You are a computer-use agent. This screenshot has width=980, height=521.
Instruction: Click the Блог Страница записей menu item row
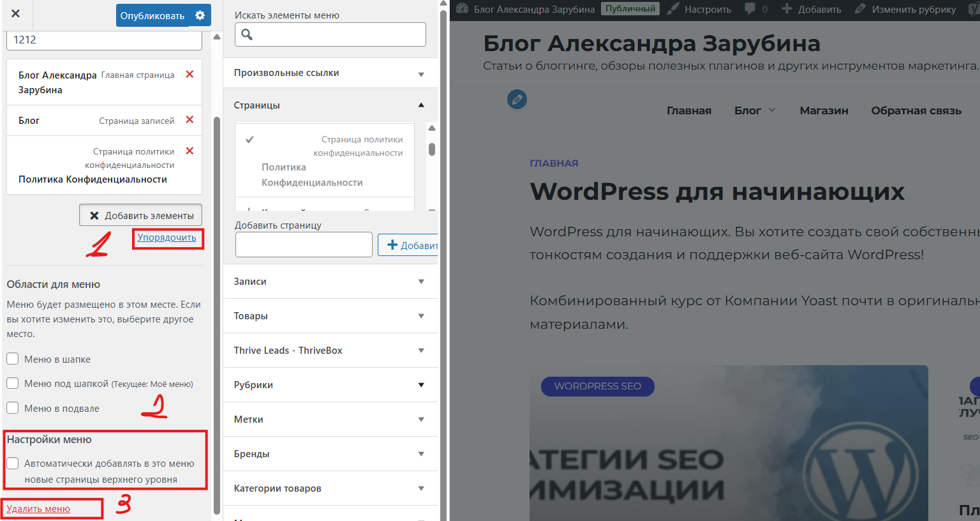(x=104, y=121)
